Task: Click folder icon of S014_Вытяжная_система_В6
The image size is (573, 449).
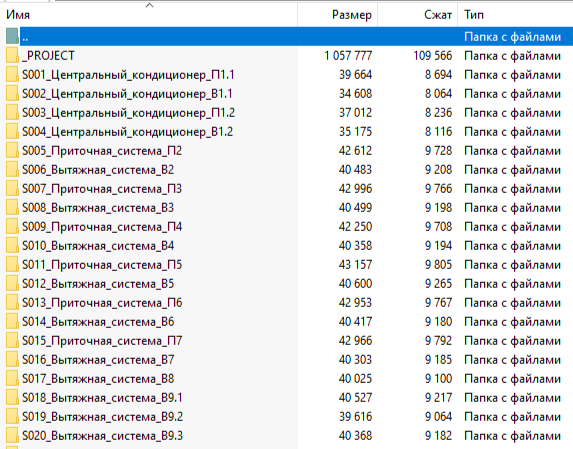Action: 12,321
